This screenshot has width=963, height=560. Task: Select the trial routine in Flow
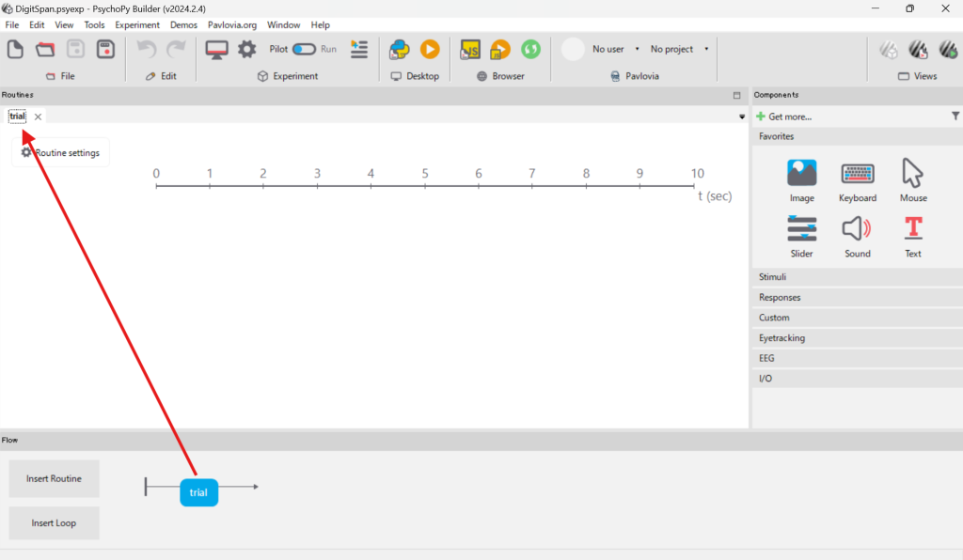click(x=198, y=492)
